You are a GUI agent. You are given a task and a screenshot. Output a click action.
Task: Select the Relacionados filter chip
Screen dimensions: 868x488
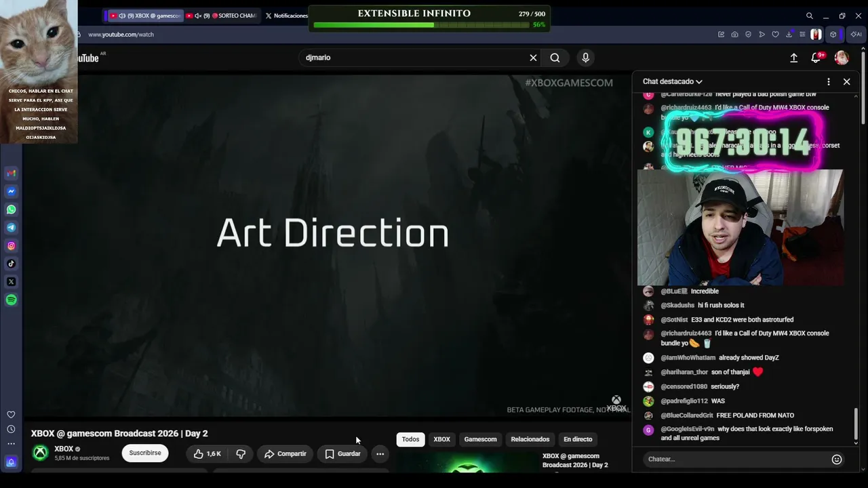[530, 439]
